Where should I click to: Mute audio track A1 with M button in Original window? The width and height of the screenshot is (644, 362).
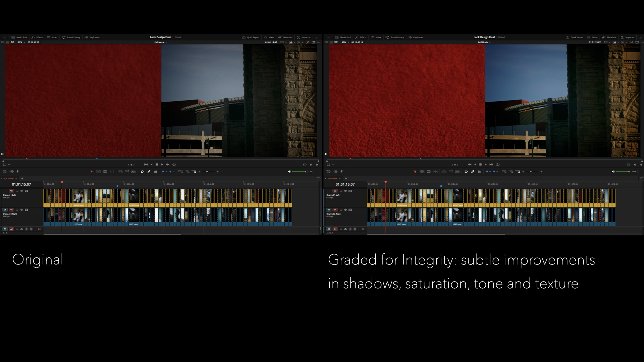tap(31, 229)
